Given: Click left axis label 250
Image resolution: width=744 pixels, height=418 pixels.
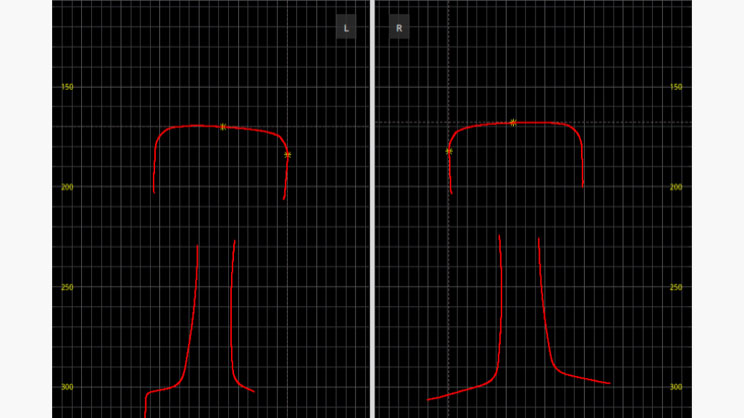Looking at the screenshot, I should pos(67,287).
